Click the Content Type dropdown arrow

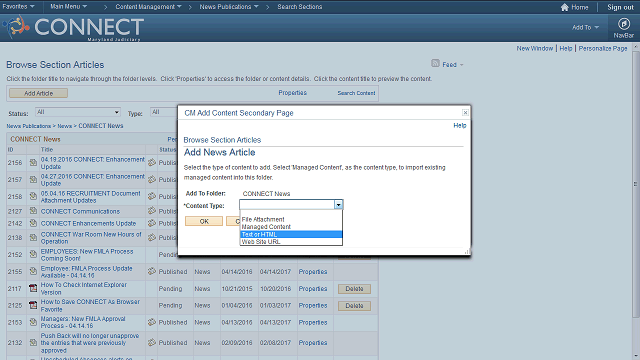point(338,204)
